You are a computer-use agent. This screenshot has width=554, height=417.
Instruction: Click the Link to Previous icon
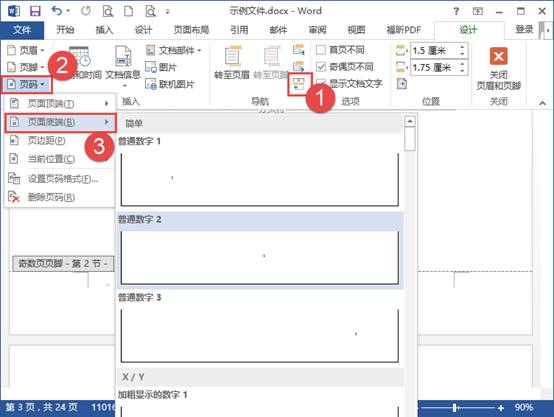pos(299,84)
